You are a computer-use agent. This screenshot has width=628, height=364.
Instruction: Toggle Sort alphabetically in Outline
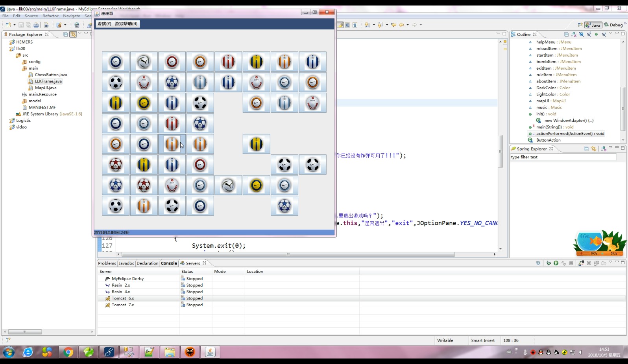coord(574,34)
